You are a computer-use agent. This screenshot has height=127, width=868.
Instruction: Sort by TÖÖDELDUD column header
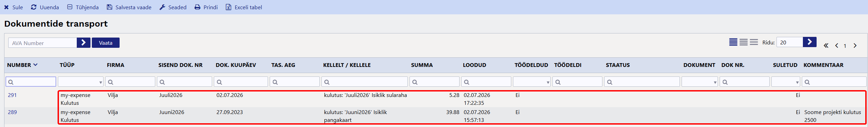(531, 65)
